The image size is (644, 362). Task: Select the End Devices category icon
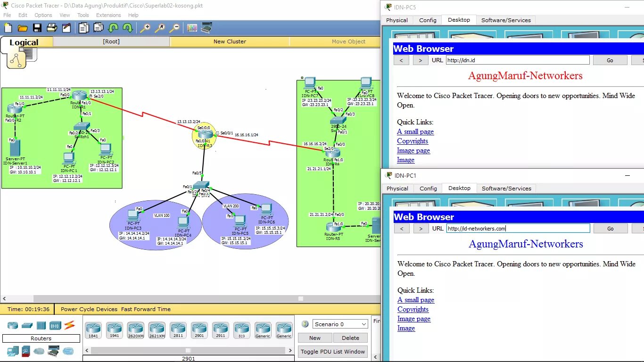(13, 351)
